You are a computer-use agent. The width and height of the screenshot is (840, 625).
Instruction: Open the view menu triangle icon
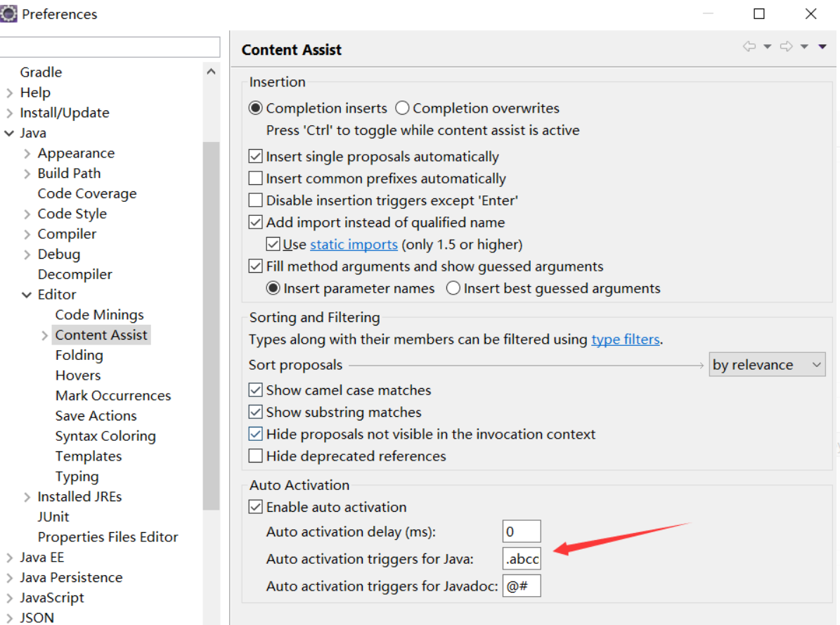[822, 47]
